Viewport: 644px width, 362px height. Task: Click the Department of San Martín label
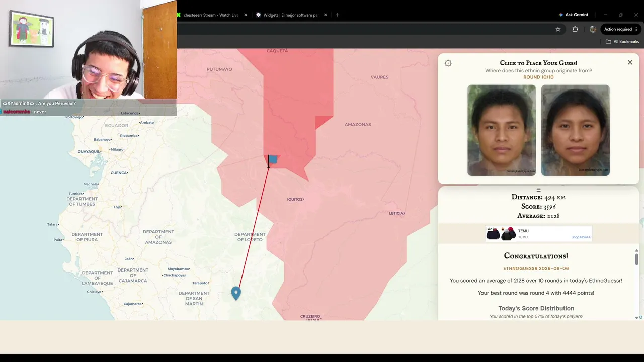pyautogui.click(x=194, y=298)
